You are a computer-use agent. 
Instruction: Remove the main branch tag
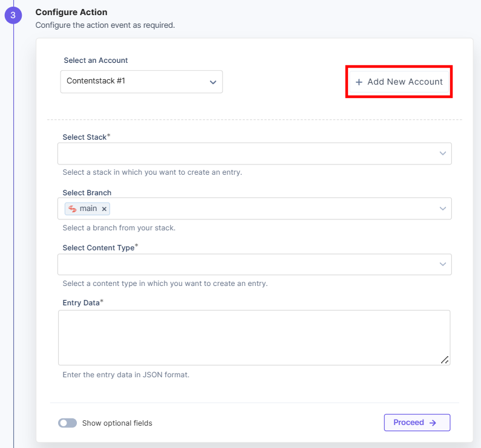(x=104, y=209)
